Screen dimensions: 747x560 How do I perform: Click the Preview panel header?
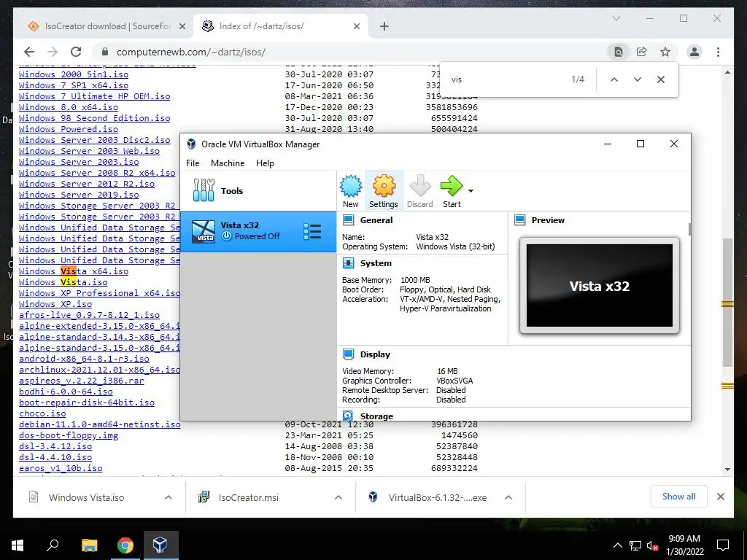point(548,220)
